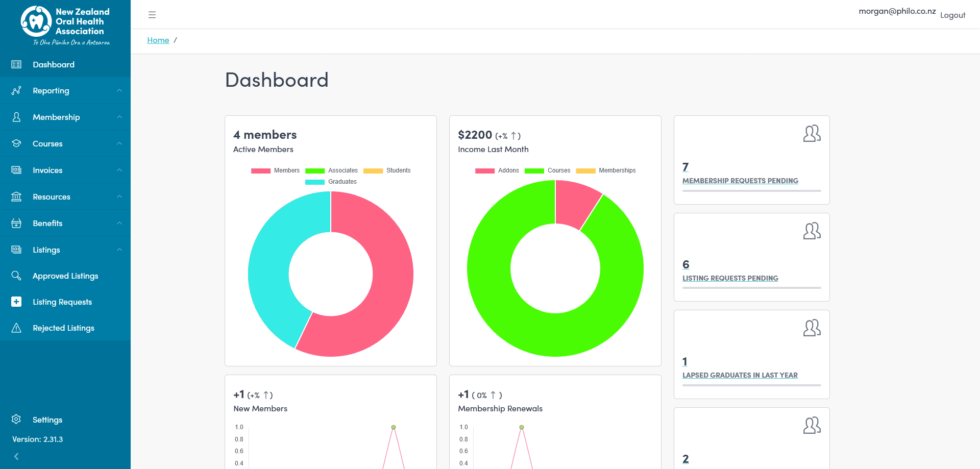
Task: Collapse sidebar with bottom left arrow
Action: pyautogui.click(x=16, y=457)
